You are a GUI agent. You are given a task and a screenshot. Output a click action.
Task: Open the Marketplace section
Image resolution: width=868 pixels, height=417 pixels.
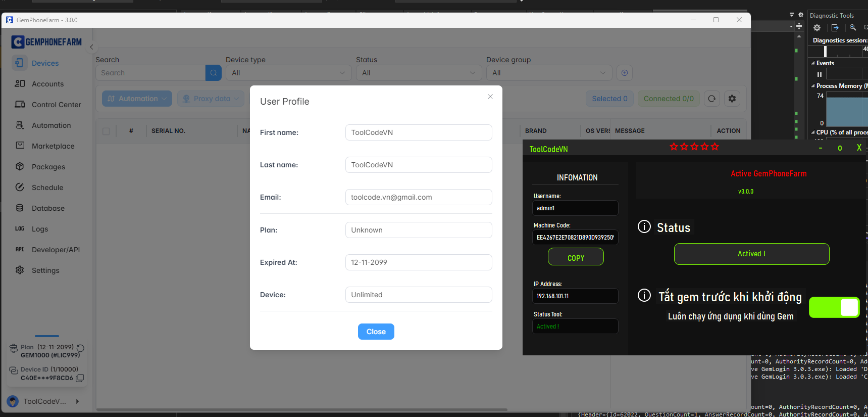[x=53, y=146]
